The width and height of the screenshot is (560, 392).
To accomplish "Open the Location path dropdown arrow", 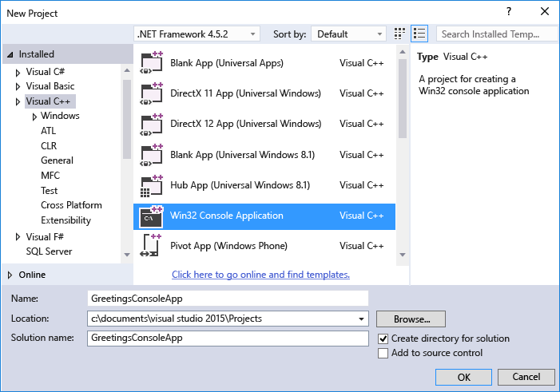I will pyautogui.click(x=361, y=319).
